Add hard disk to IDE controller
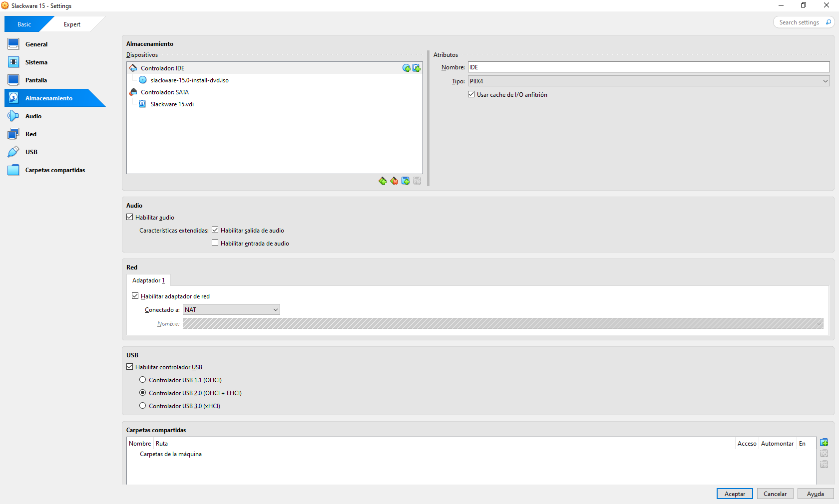The image size is (839, 504). click(x=417, y=68)
